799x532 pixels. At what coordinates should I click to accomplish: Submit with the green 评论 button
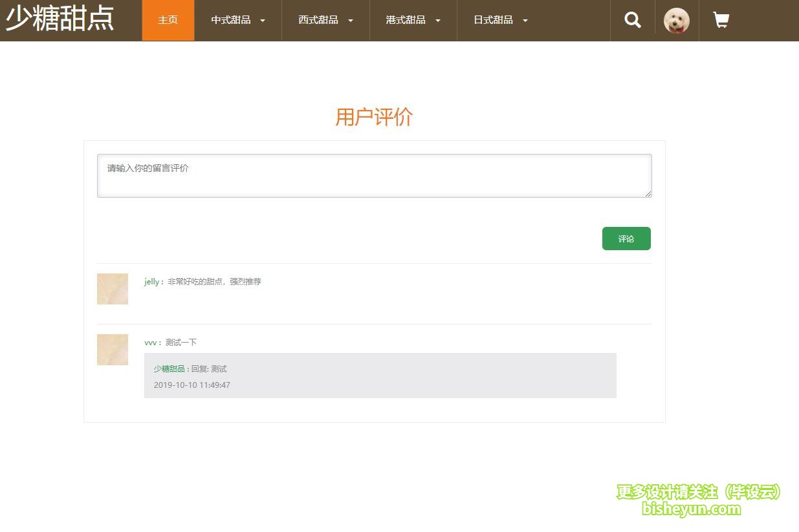coord(626,239)
